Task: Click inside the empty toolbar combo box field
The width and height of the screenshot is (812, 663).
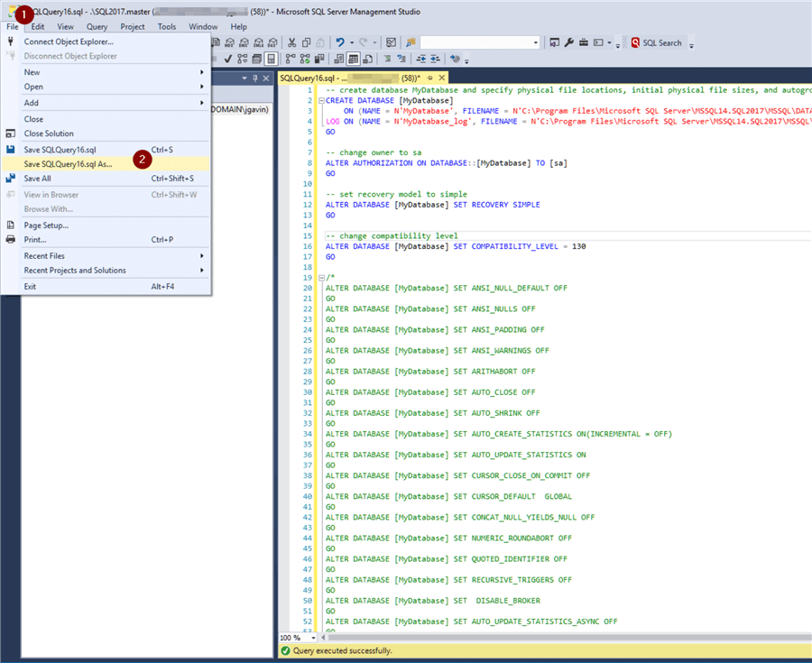Action: [475, 42]
